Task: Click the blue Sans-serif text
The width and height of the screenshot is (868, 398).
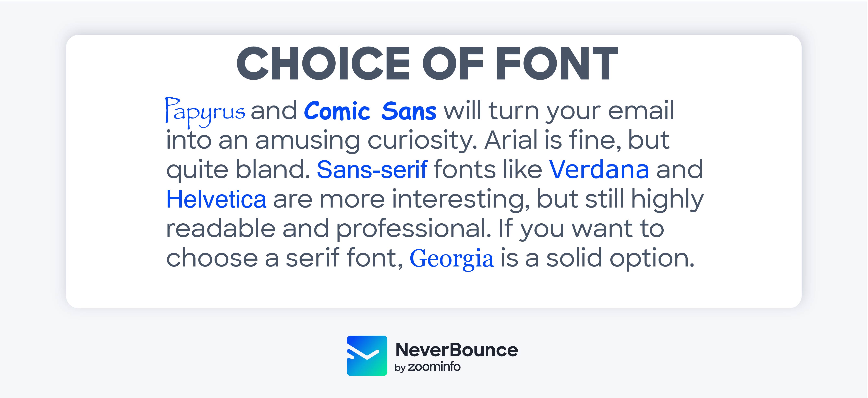Action: pos(372,169)
